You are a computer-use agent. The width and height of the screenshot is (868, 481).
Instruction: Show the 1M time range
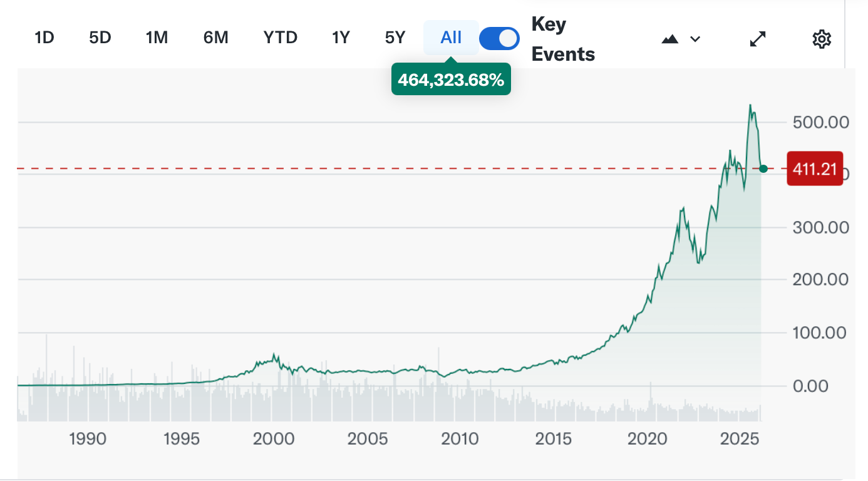pyautogui.click(x=157, y=38)
